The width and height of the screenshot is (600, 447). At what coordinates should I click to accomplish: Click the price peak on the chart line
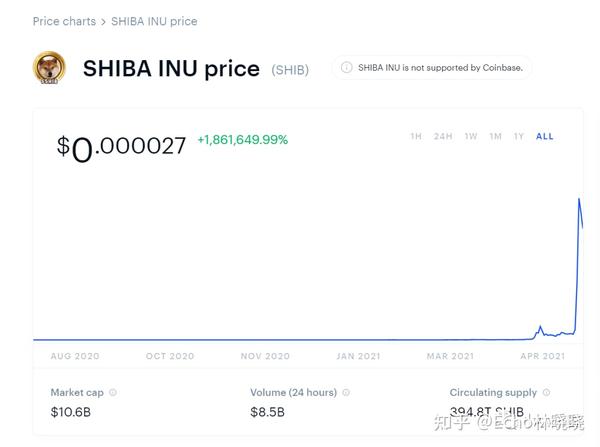[x=579, y=199]
